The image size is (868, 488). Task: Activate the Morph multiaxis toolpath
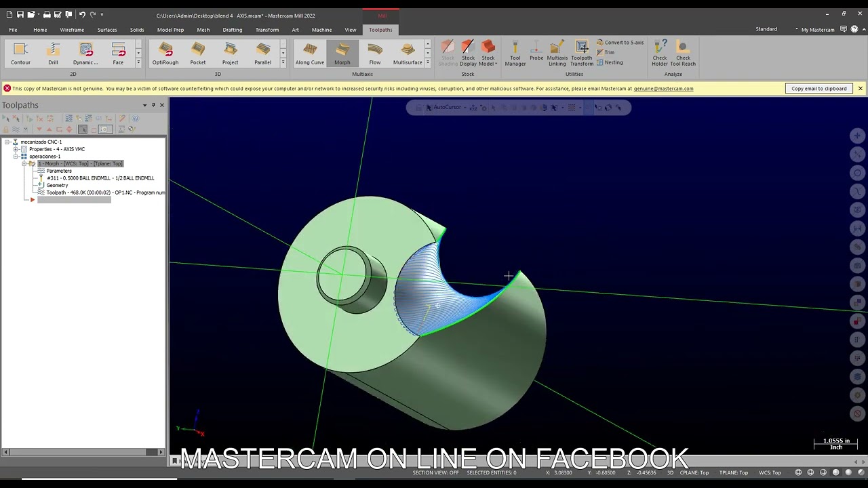[342, 54]
